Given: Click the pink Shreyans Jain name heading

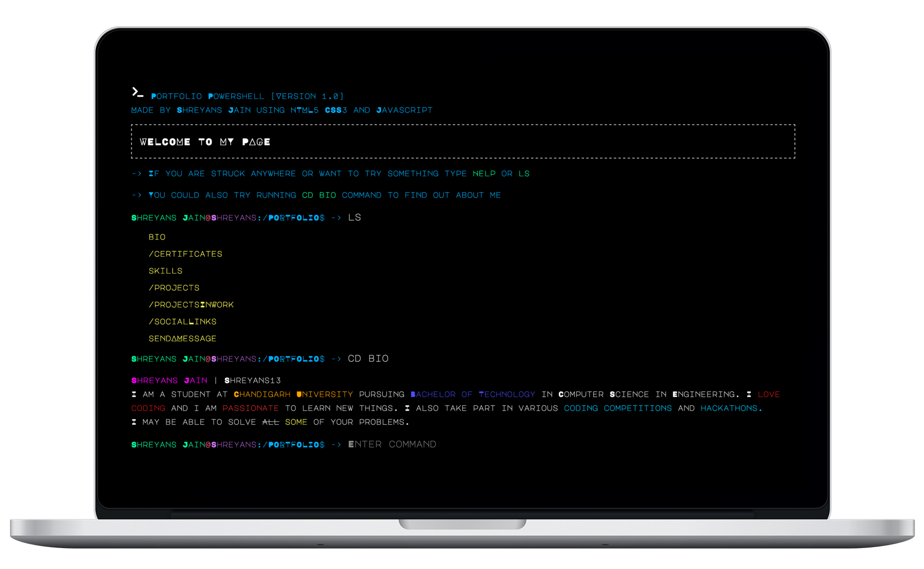Looking at the screenshot, I should pyautogui.click(x=169, y=381).
